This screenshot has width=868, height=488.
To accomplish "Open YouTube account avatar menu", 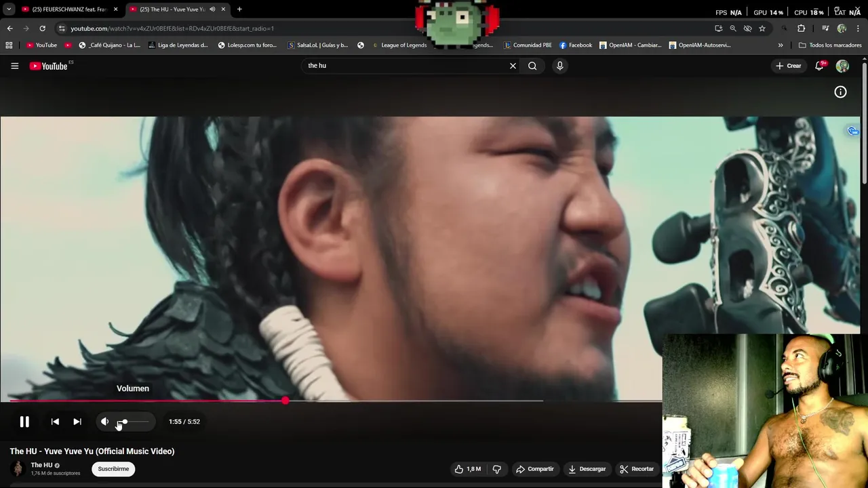I will point(842,66).
